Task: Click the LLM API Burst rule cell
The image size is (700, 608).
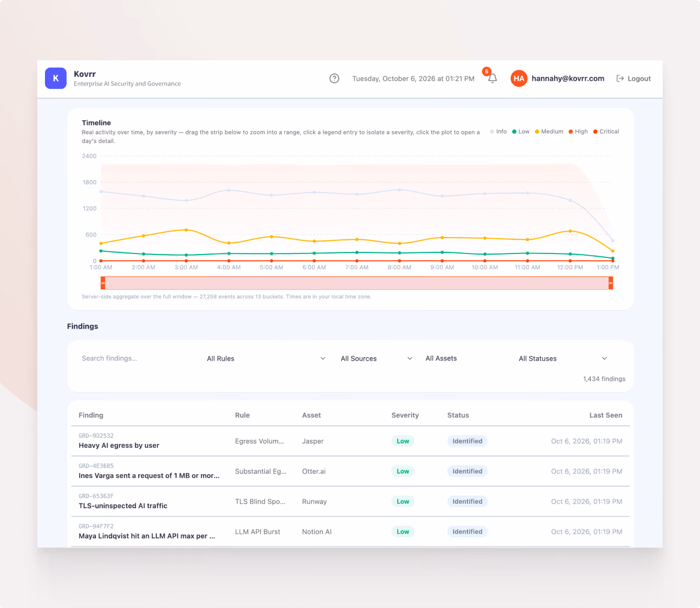Action: point(257,532)
